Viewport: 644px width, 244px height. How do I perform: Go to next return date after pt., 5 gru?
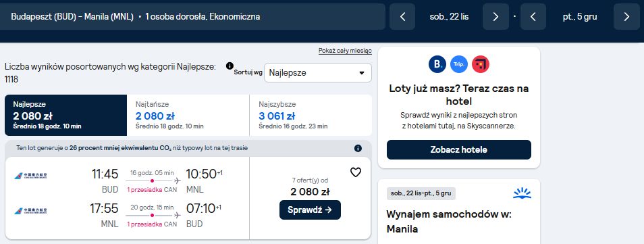tap(626, 16)
